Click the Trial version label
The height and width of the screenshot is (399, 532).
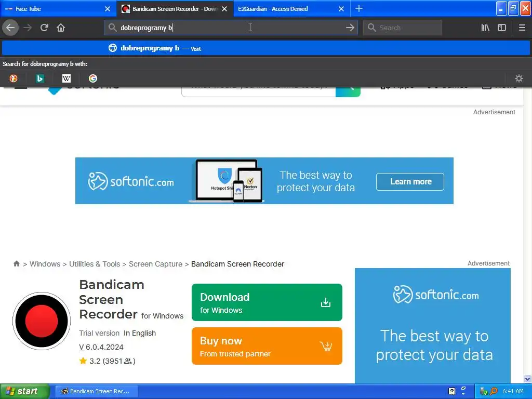[x=99, y=333]
